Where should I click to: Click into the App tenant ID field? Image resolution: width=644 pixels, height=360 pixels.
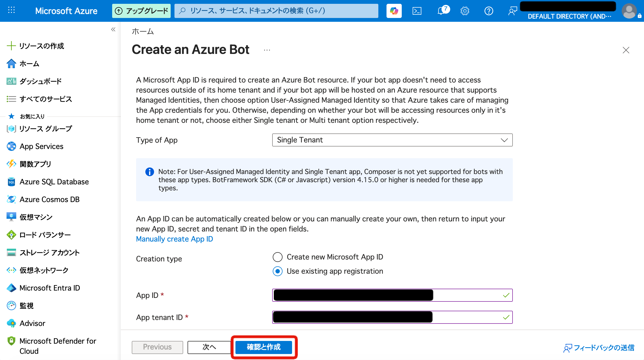[x=392, y=317]
